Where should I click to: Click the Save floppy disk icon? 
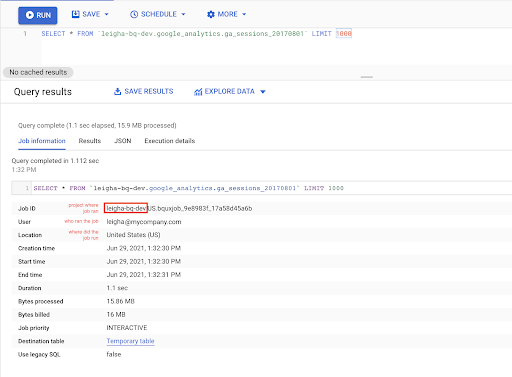point(76,14)
